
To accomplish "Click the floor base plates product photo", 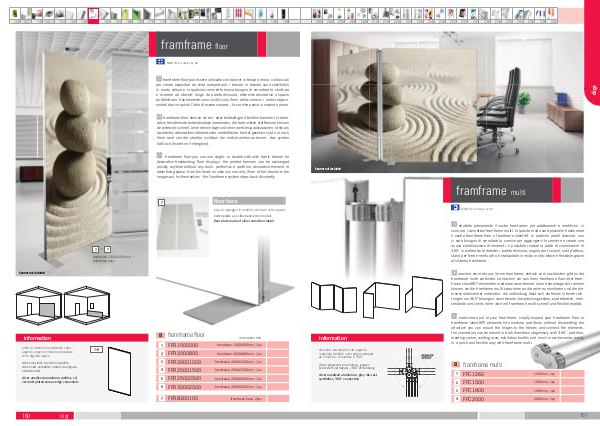I will 183,227.
